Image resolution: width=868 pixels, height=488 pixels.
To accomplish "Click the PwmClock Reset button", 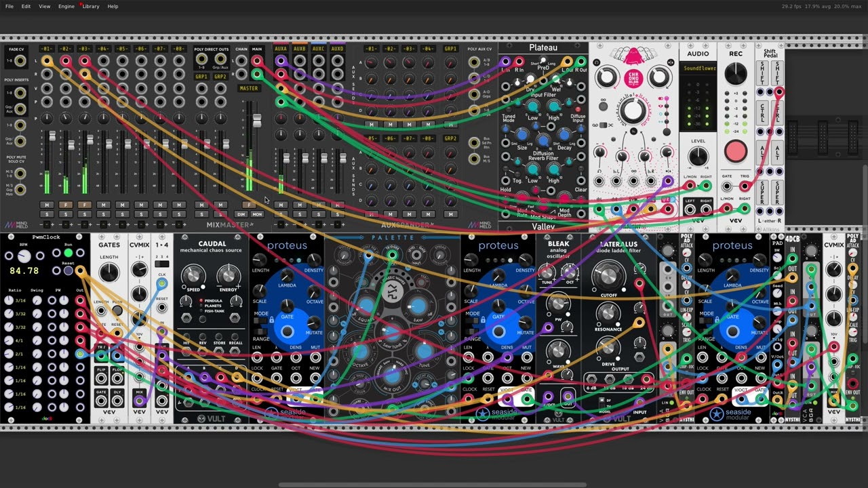I will pyautogui.click(x=68, y=270).
